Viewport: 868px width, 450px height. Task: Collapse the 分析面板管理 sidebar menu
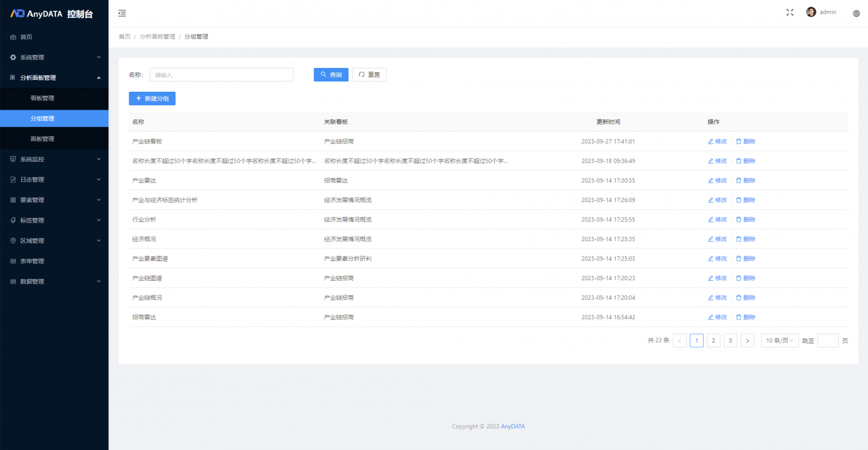coord(54,78)
